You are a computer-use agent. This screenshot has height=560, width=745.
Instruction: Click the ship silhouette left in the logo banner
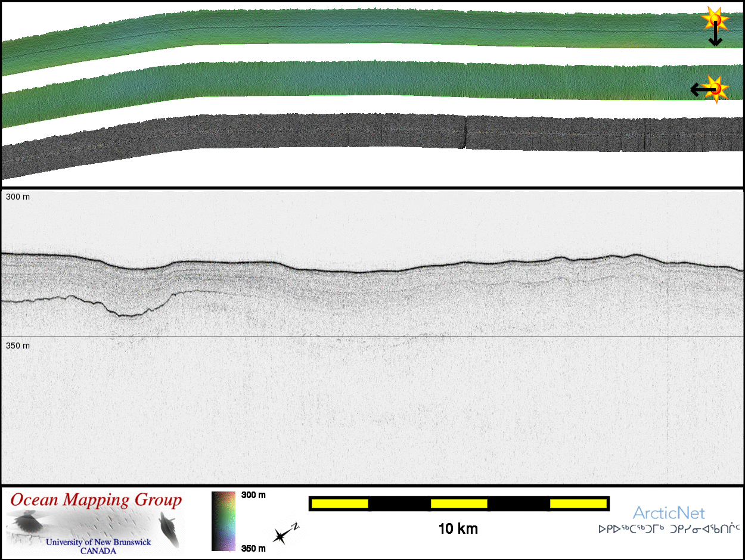28,523
